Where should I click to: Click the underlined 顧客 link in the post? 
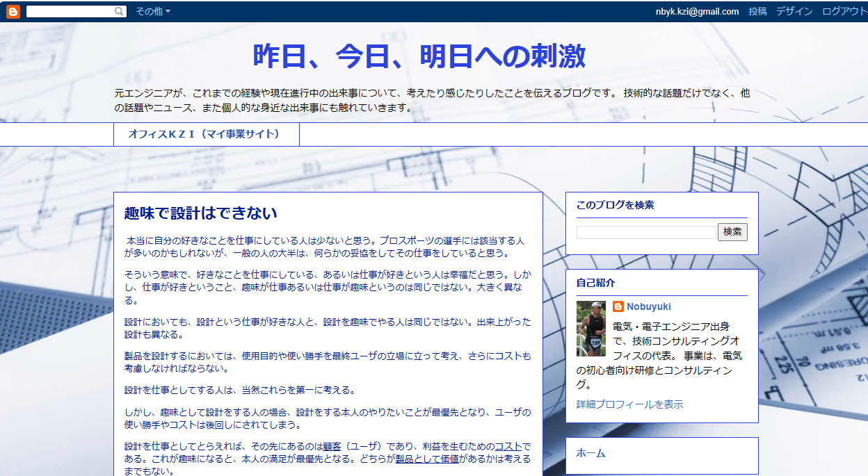coord(332,446)
